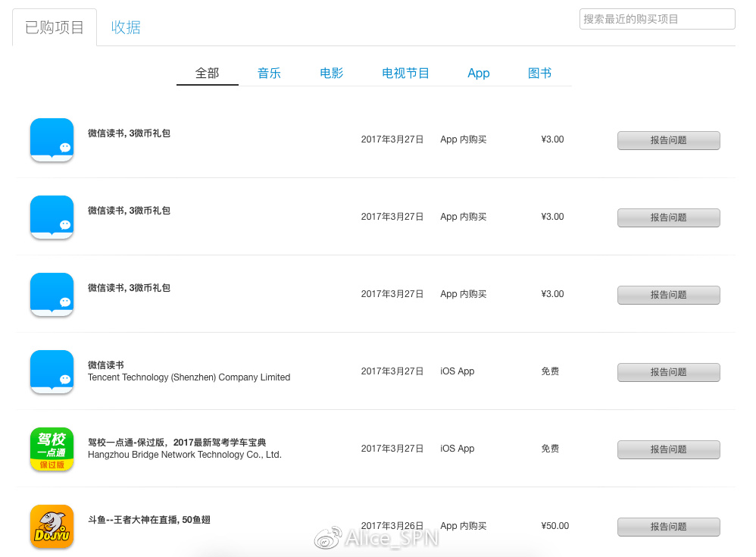Open the 微信读书 free iOS App icon

click(x=52, y=371)
